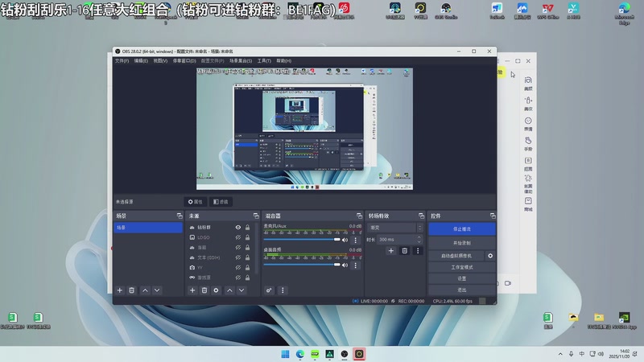The width and height of the screenshot is (644, 362).
Task: Click the 设置 button in Controls
Action: coord(462,278)
